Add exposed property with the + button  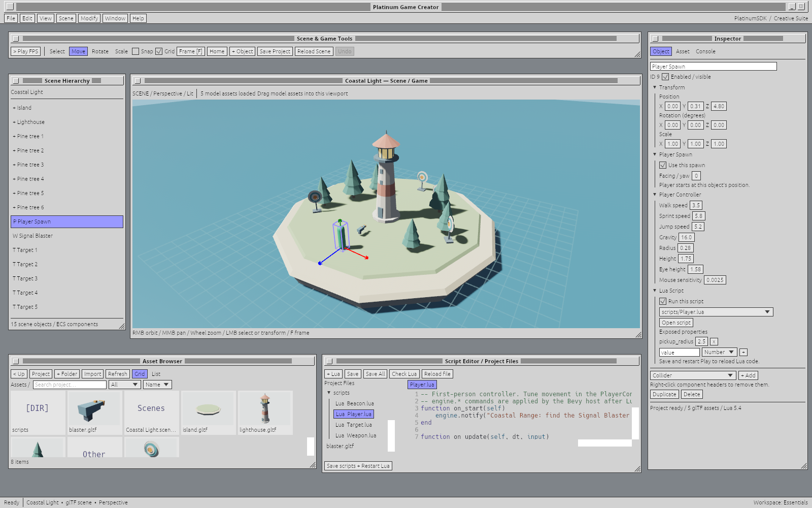(743, 352)
